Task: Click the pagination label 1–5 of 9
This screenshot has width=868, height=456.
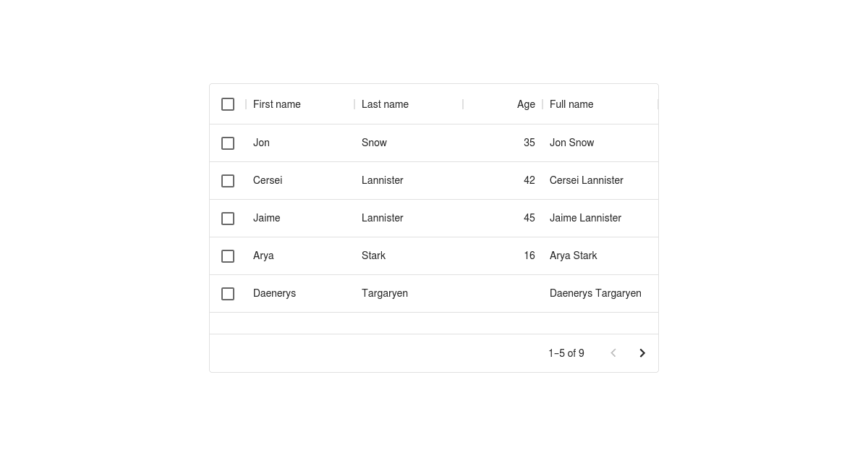Action: pyautogui.click(x=566, y=353)
